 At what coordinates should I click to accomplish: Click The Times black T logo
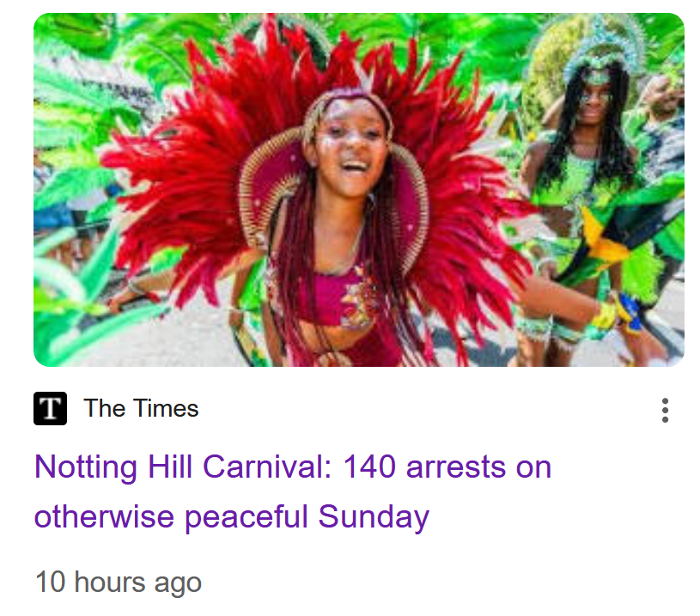pyautogui.click(x=50, y=408)
